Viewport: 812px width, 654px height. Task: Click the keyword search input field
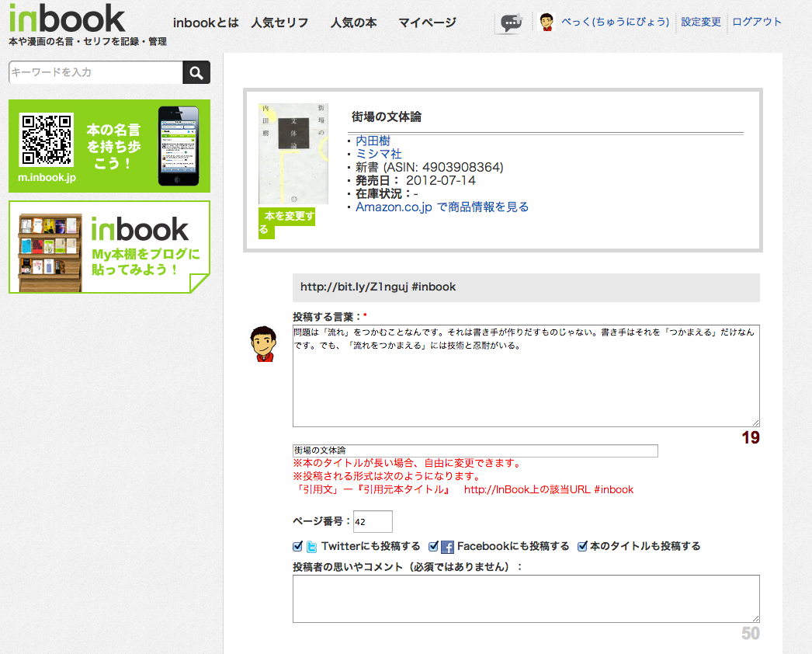(x=95, y=72)
